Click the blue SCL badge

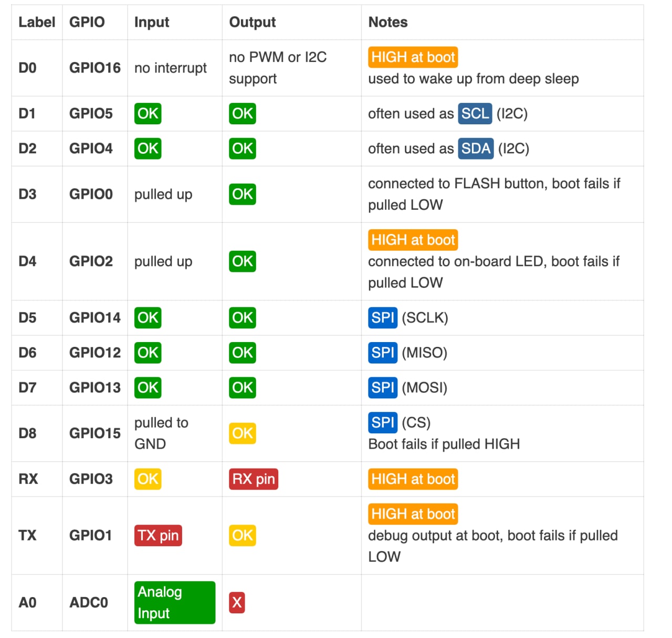475,113
